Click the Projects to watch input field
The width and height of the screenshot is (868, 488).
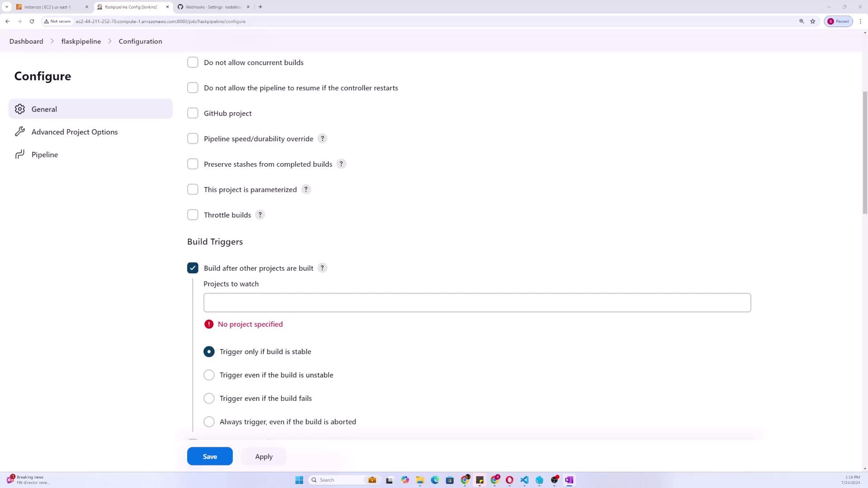coord(477,303)
